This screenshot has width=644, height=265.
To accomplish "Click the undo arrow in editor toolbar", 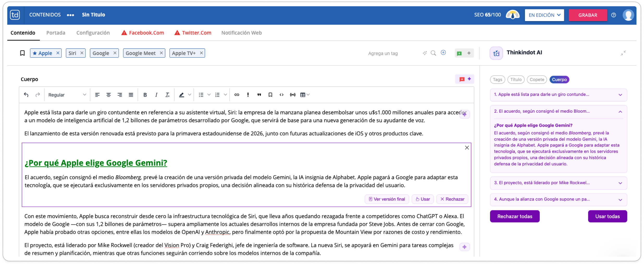I will click(x=26, y=95).
